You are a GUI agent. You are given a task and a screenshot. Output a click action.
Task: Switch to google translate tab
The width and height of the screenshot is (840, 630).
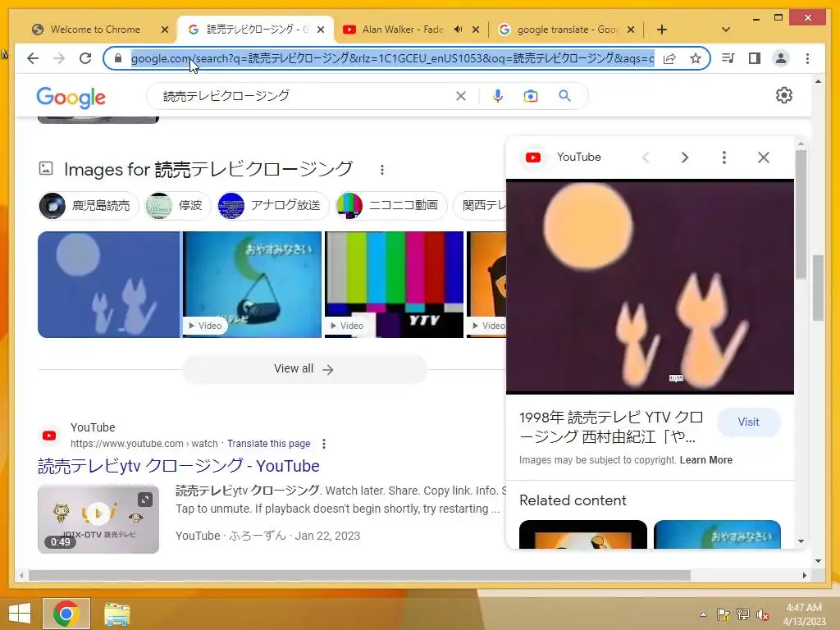[x=568, y=30]
